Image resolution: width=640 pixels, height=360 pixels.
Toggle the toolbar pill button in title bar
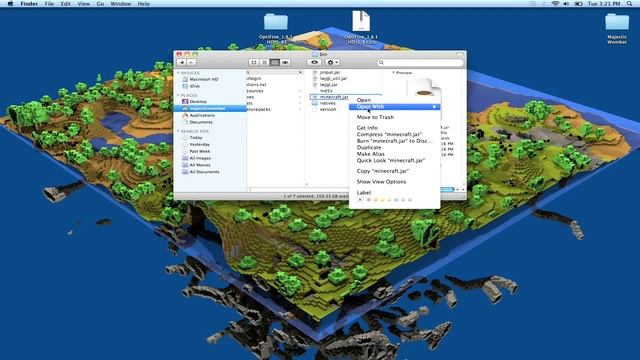coord(460,54)
